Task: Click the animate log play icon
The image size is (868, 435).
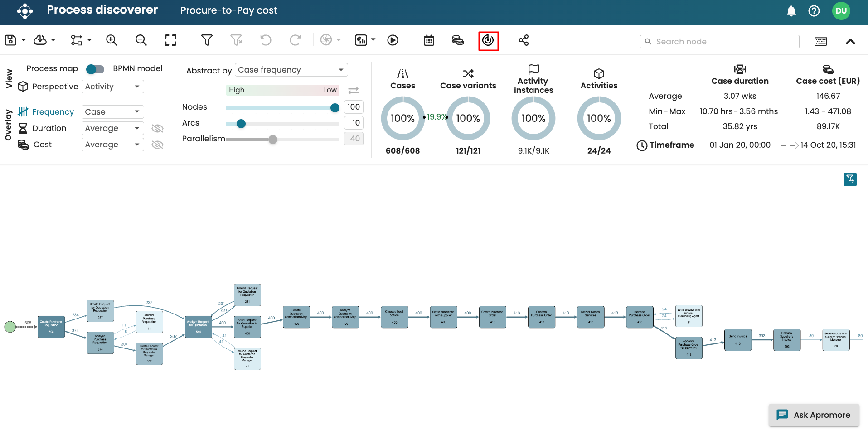Action: point(393,40)
